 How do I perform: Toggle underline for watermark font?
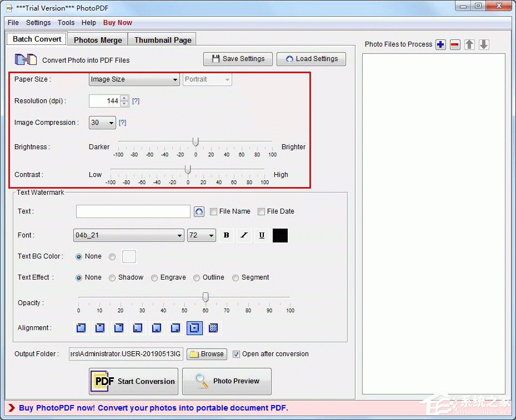262,235
